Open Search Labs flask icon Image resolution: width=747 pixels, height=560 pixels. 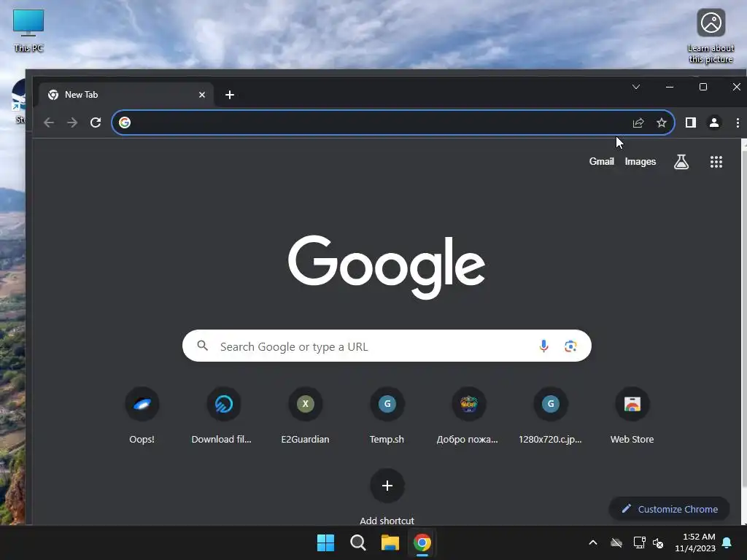coord(681,162)
